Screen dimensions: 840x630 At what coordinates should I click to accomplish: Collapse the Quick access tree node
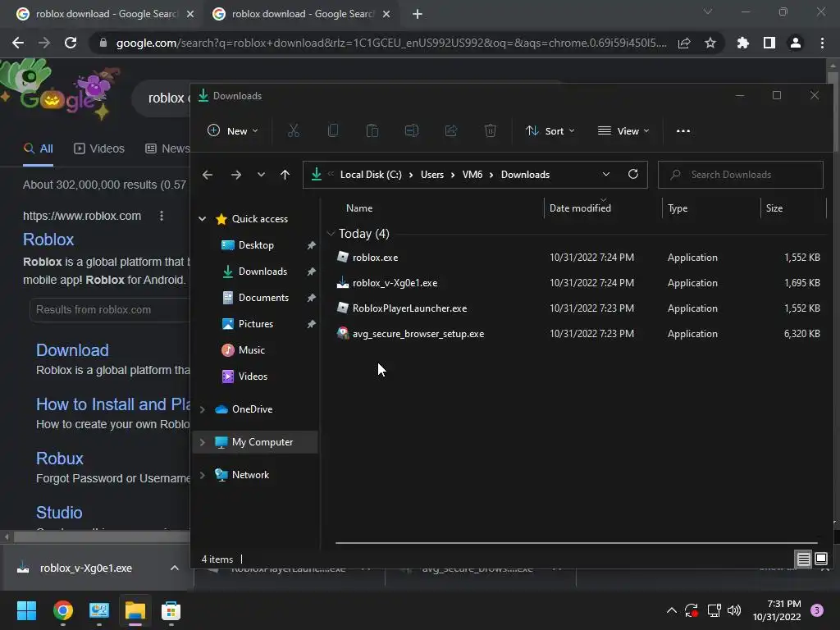(x=203, y=218)
